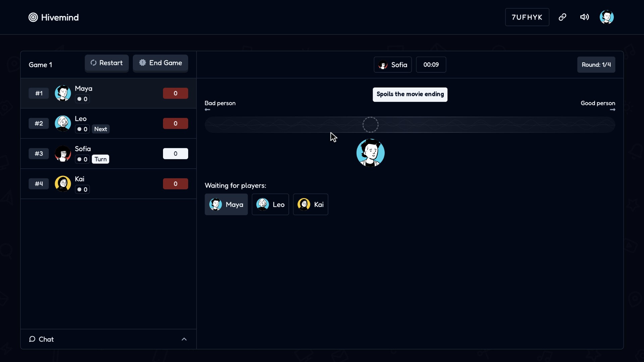
Task: Mute the game sound
Action: click(585, 17)
